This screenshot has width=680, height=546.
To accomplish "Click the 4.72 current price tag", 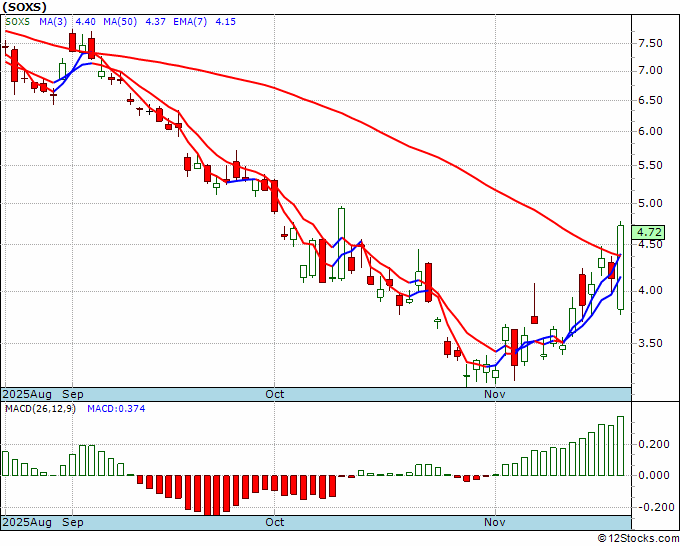I will click(x=648, y=232).
